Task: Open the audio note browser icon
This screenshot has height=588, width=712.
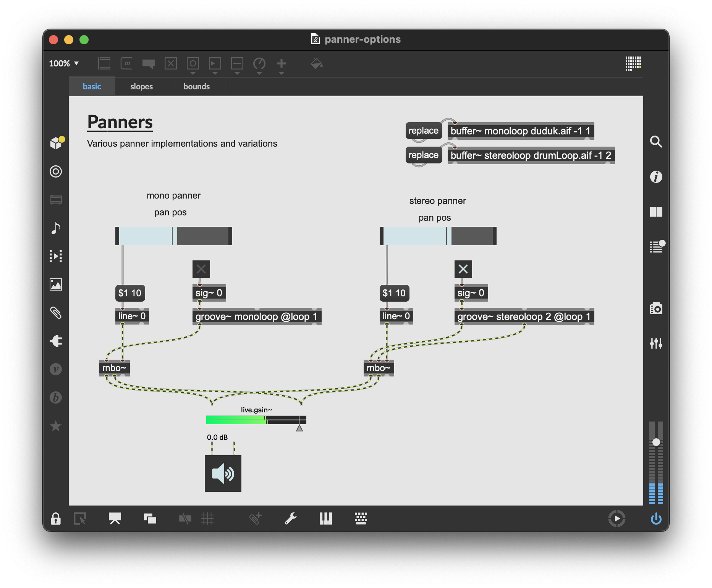Action: click(56, 228)
